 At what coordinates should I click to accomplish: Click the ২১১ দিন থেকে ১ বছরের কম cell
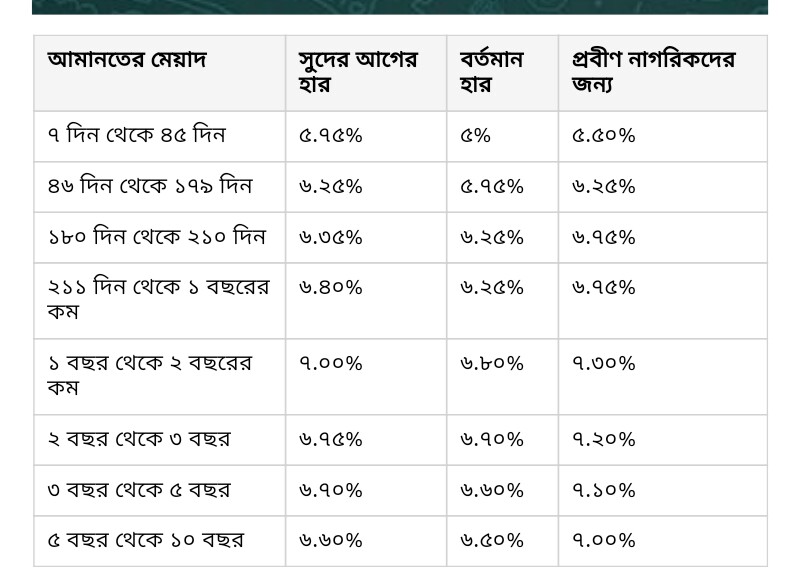pyautogui.click(x=160, y=301)
